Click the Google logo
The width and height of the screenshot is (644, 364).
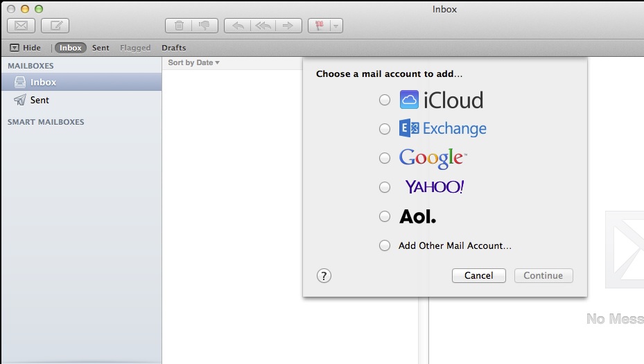click(433, 159)
